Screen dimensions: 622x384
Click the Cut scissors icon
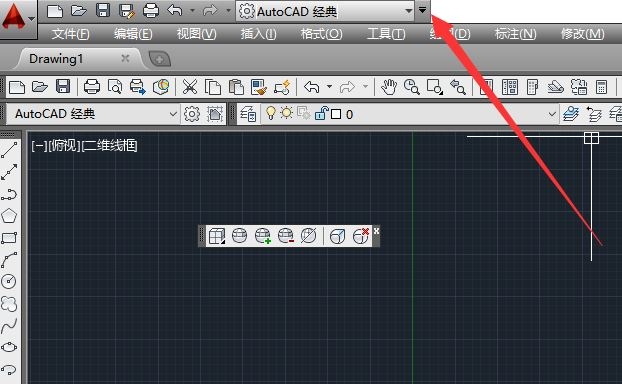pos(190,86)
